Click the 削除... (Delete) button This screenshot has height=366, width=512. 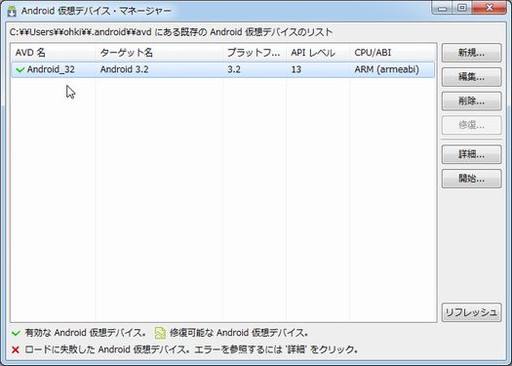[x=471, y=101]
